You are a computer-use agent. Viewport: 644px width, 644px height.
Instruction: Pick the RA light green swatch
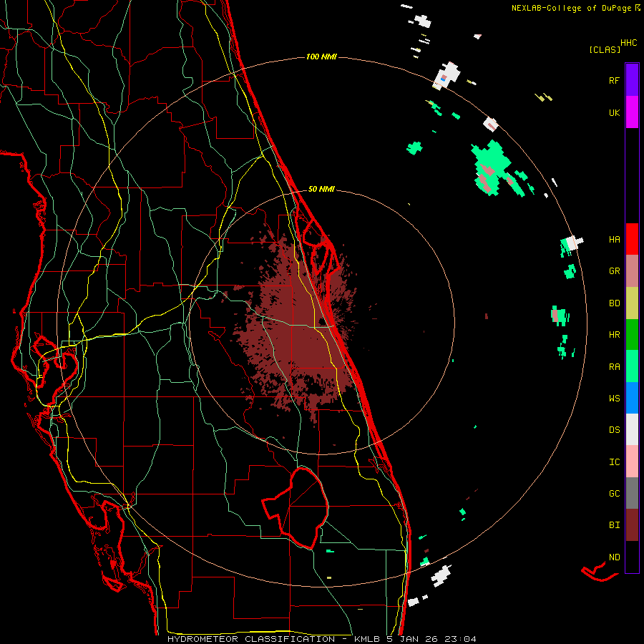(632, 366)
